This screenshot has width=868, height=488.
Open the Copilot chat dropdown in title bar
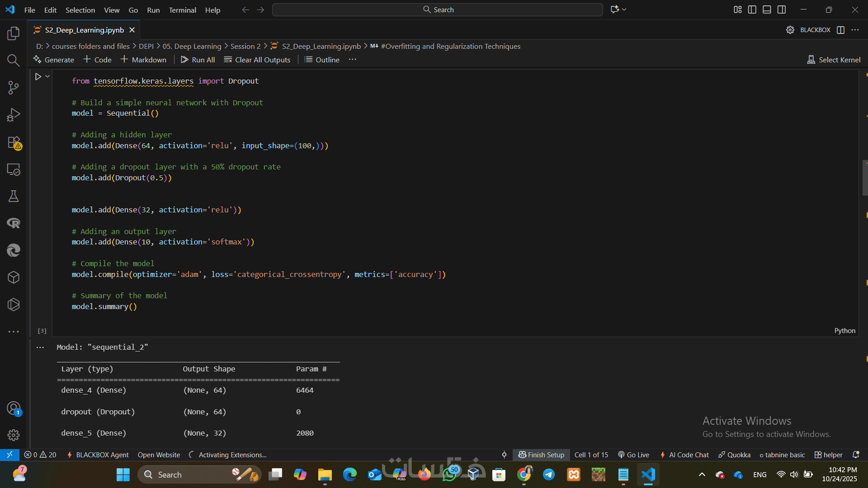pos(624,9)
